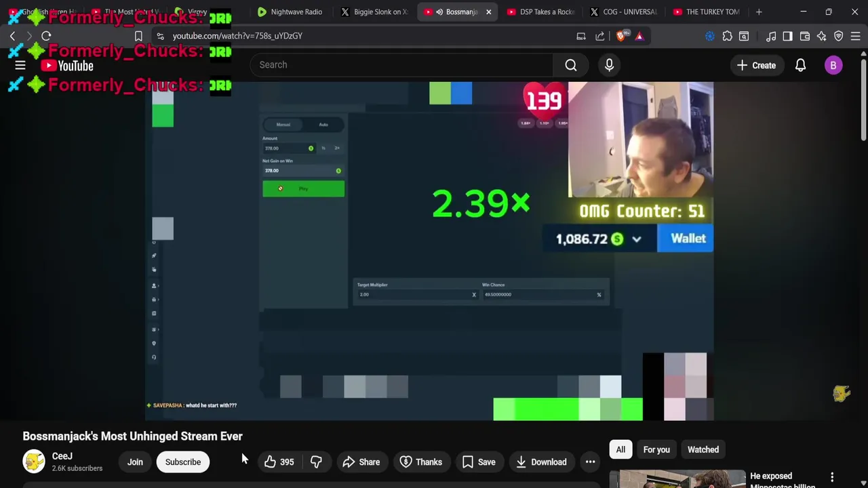Reload the current YouTube page
The width and height of the screenshot is (868, 488).
(46, 36)
